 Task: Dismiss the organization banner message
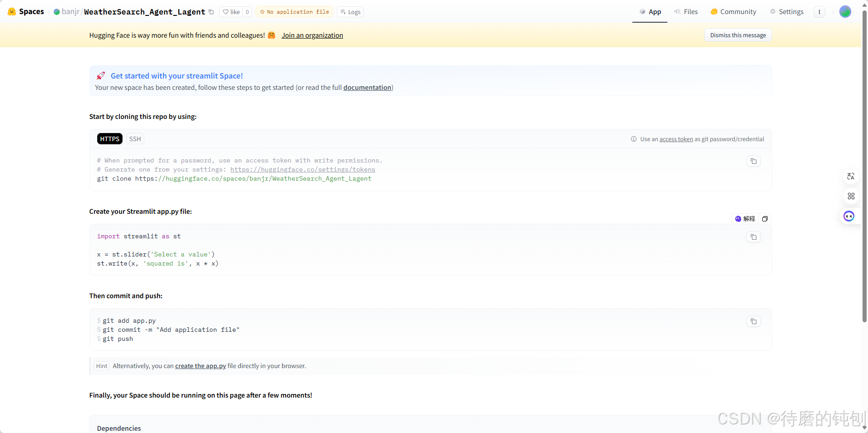pyautogui.click(x=738, y=35)
